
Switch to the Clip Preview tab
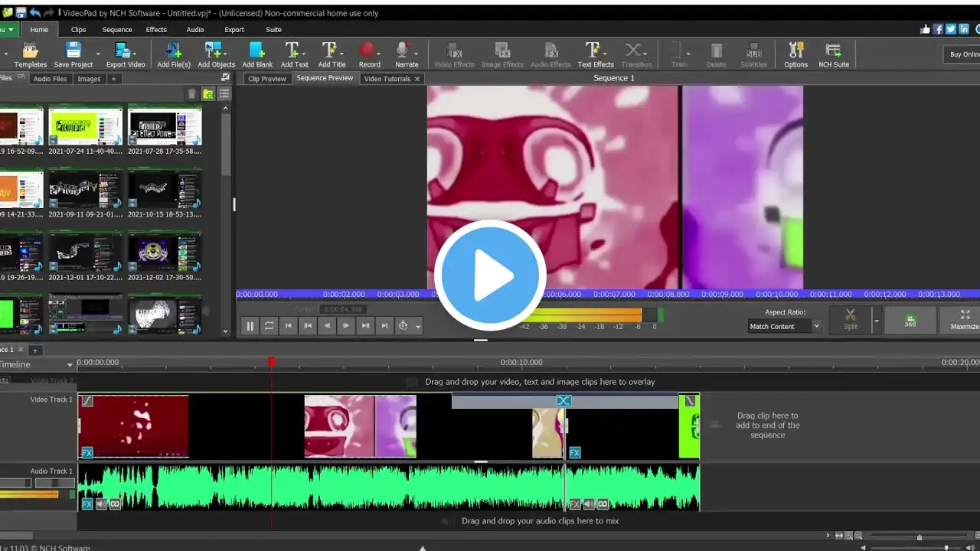tap(266, 79)
